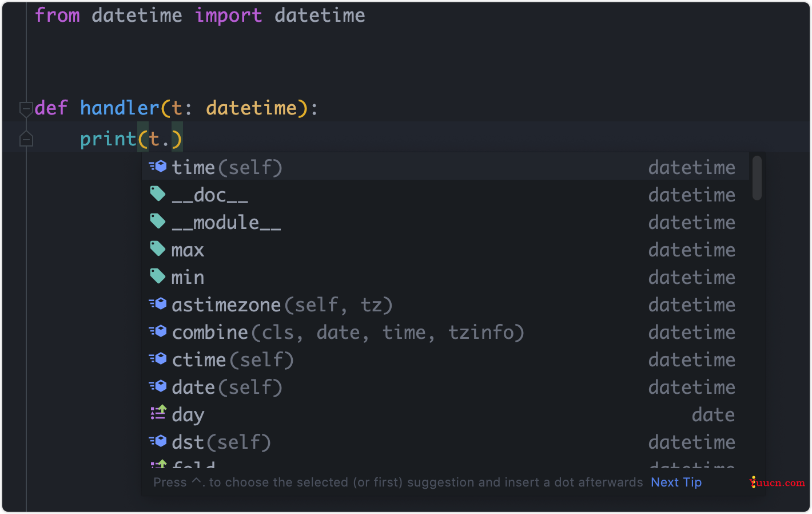Choose the __module__ completion item
This screenshot has height=514, width=812.
[445, 222]
